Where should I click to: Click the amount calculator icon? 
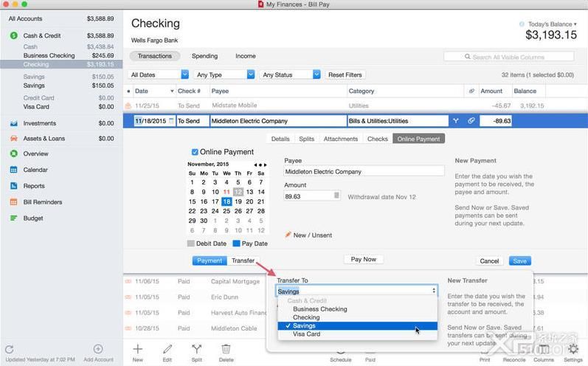[336, 196]
